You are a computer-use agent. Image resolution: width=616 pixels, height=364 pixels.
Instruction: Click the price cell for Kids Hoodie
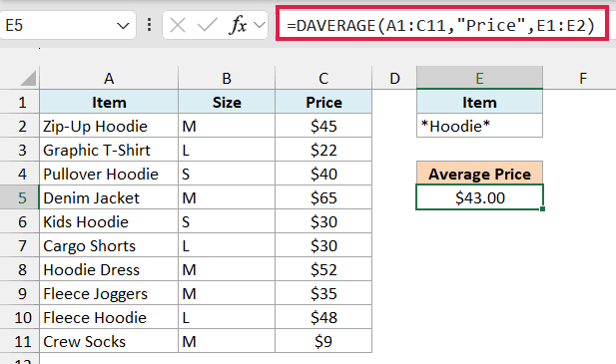pyautogui.click(x=323, y=221)
